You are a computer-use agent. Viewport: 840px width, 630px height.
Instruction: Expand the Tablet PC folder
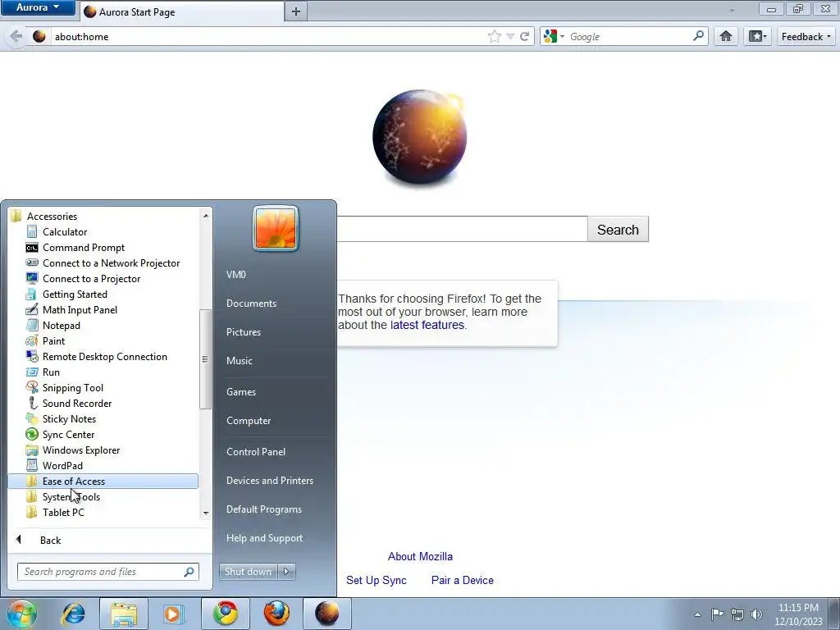[x=62, y=512]
